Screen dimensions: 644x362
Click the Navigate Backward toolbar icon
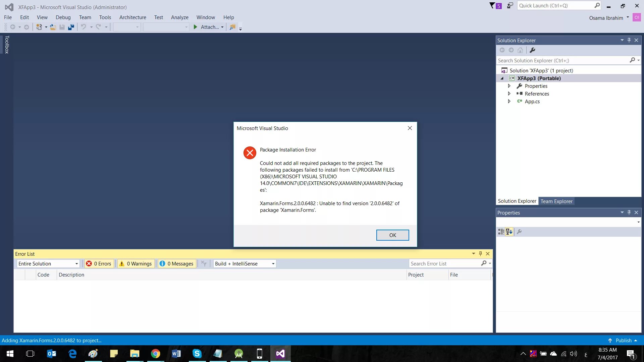pos(13,27)
